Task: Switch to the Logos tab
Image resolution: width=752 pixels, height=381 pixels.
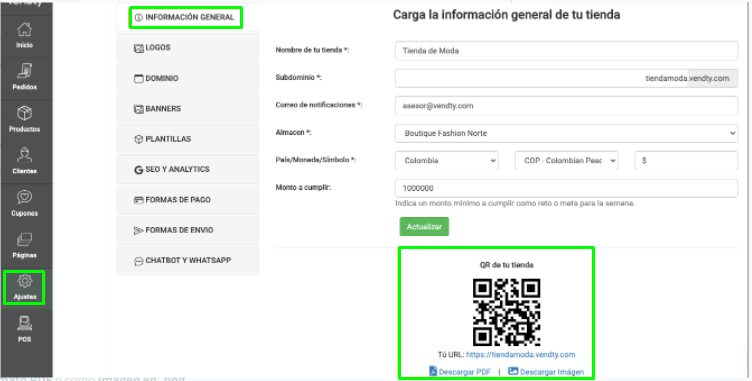Action: coord(188,48)
